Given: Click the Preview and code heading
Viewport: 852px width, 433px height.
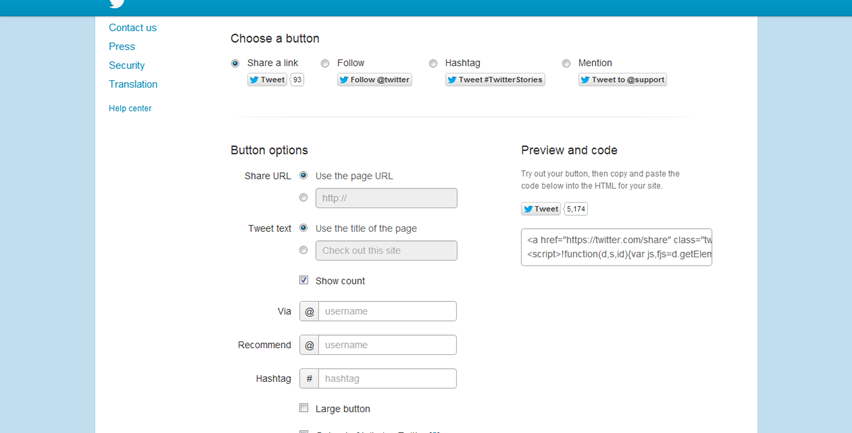Looking at the screenshot, I should point(569,150).
